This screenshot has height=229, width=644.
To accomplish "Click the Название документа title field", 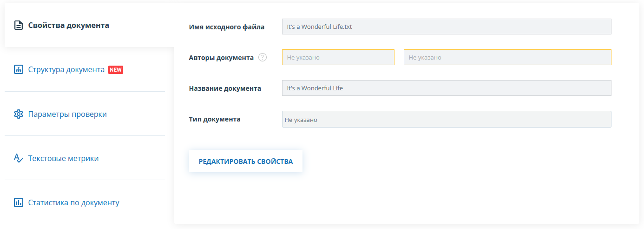I will pos(446,88).
